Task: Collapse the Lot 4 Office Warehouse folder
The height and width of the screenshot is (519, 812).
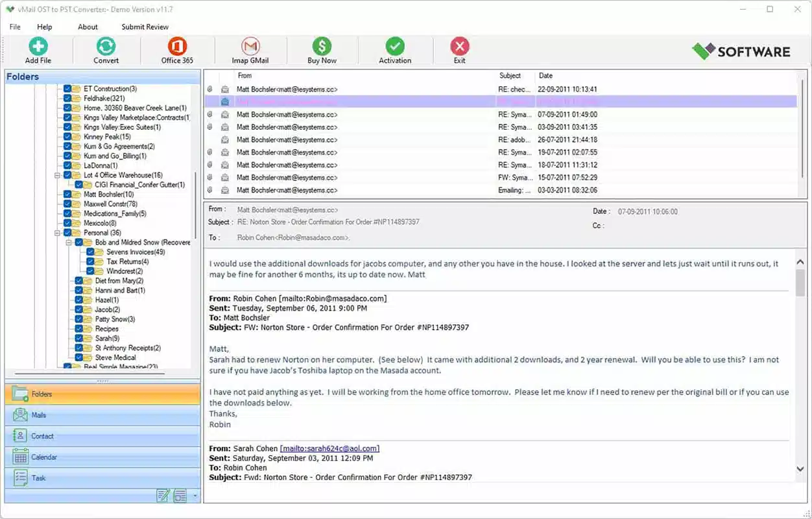Action: 58,175
